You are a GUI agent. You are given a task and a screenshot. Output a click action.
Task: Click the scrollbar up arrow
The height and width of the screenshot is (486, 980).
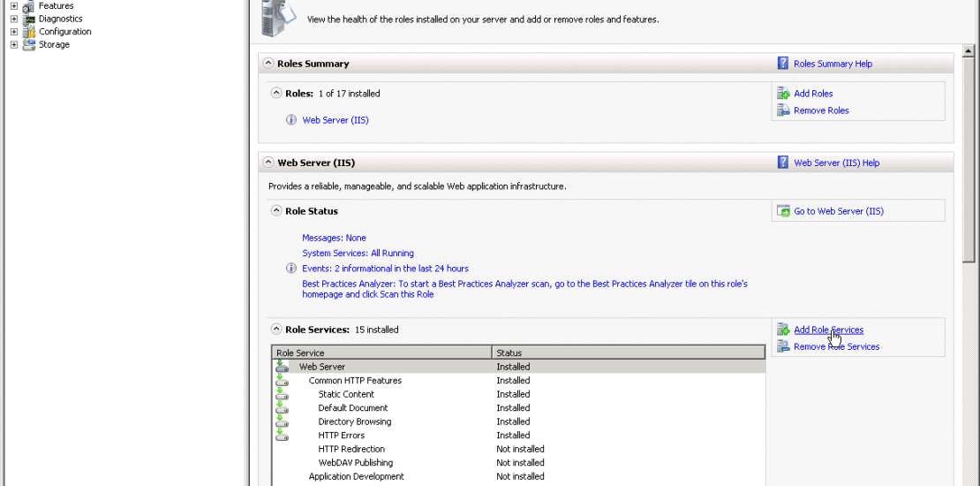pos(969,50)
